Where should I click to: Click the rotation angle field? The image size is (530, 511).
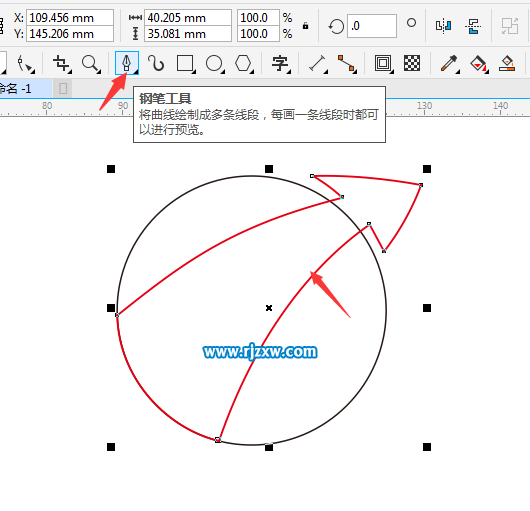click(372, 26)
